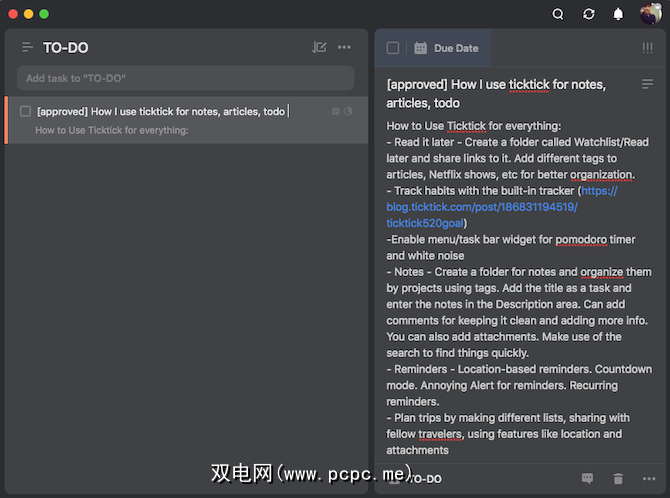Viewport: 670px width, 498px height.
Task: Click the Add task to TO-DO field
Action: pyautogui.click(x=185, y=78)
